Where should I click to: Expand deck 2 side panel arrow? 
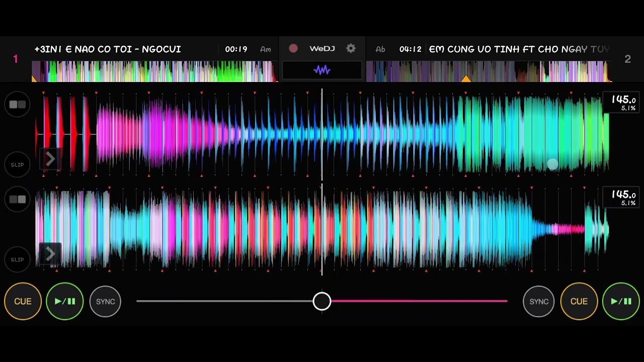tap(50, 254)
